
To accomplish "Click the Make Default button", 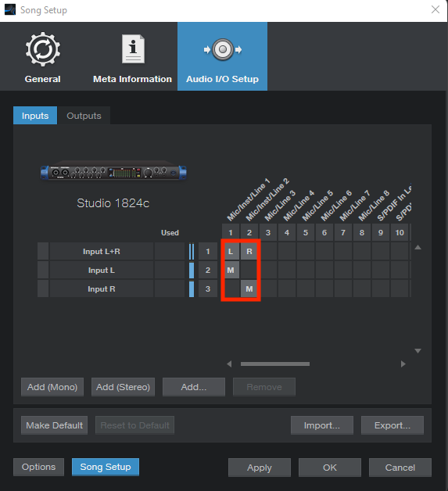I will pyautogui.click(x=55, y=425).
